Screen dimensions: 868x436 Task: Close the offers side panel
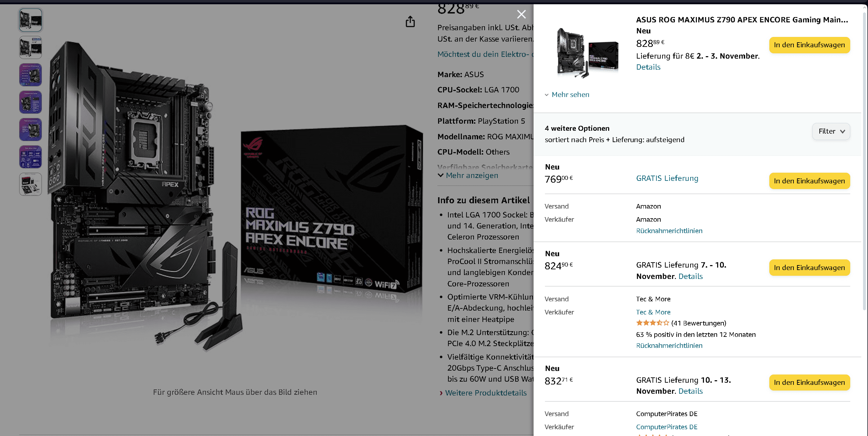[x=521, y=14]
